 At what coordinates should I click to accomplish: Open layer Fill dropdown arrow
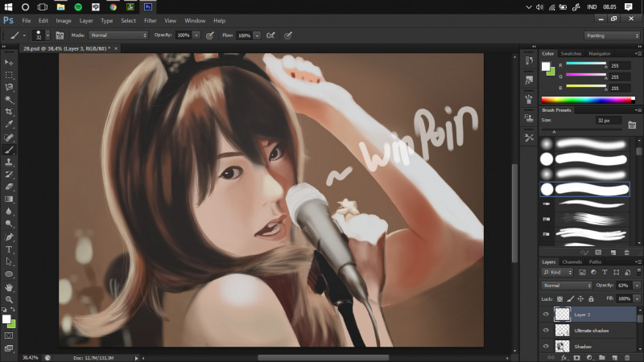637,299
